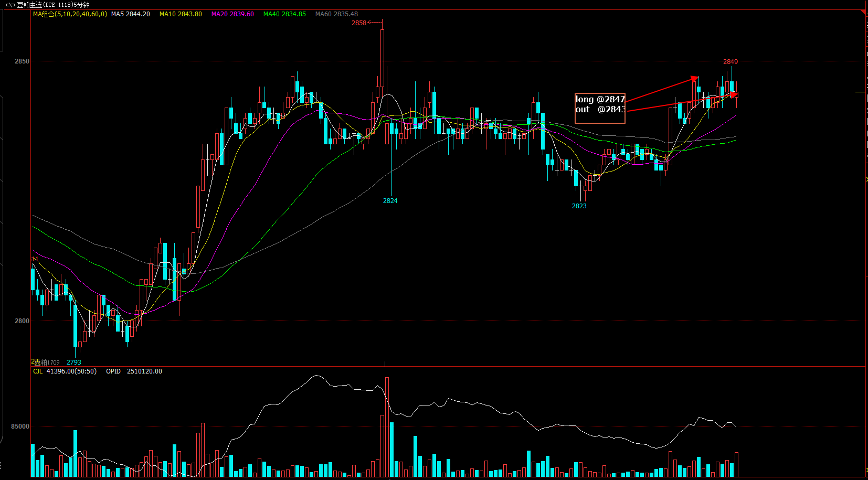The image size is (868, 480).
Task: Select the MA20 2839.60 value
Action: (x=232, y=14)
